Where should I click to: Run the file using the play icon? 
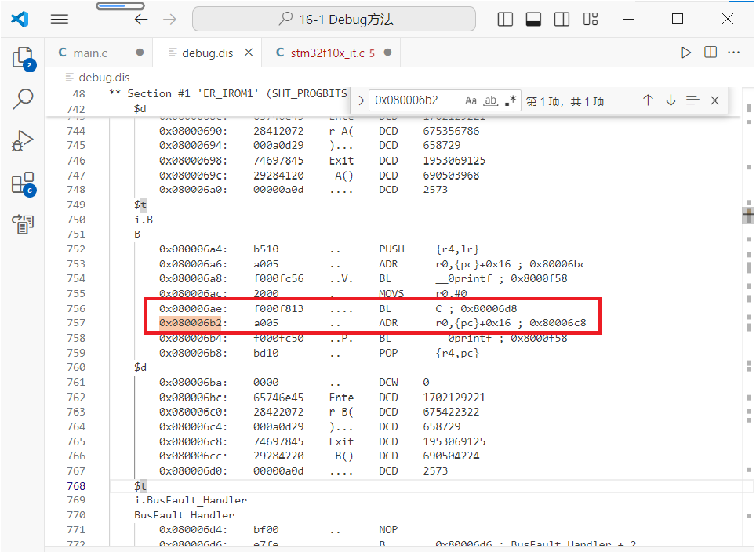(x=685, y=52)
